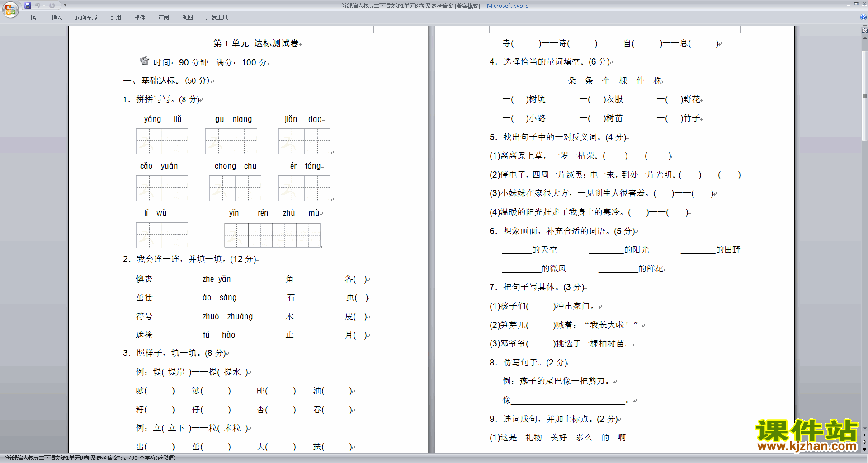This screenshot has height=463, width=868.
Task: Click the question 3 heading 照样子，填一填
Action: point(175,353)
